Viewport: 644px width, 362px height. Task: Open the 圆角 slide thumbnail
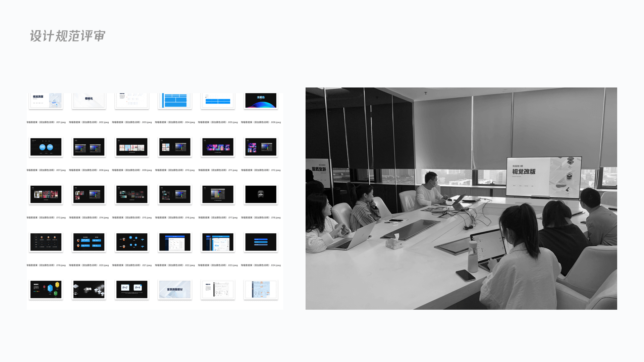[89, 290]
